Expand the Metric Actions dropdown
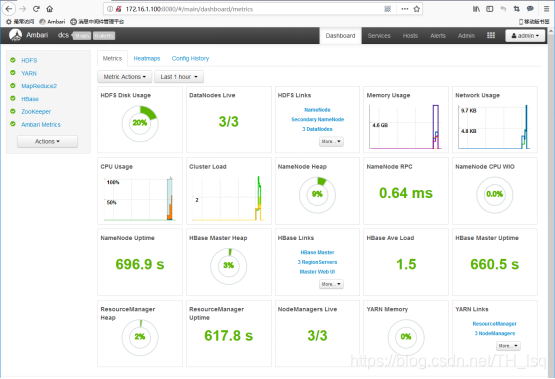 pyautogui.click(x=125, y=77)
